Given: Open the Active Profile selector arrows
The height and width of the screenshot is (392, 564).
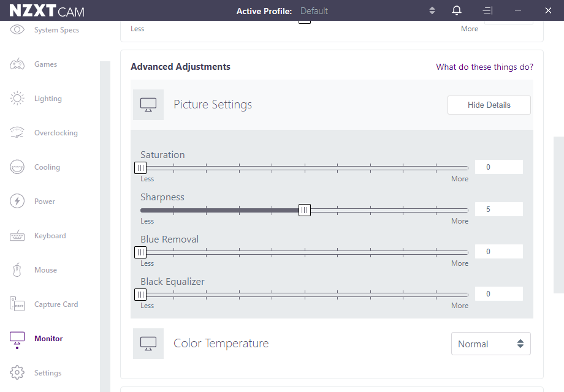Looking at the screenshot, I should (432, 10).
